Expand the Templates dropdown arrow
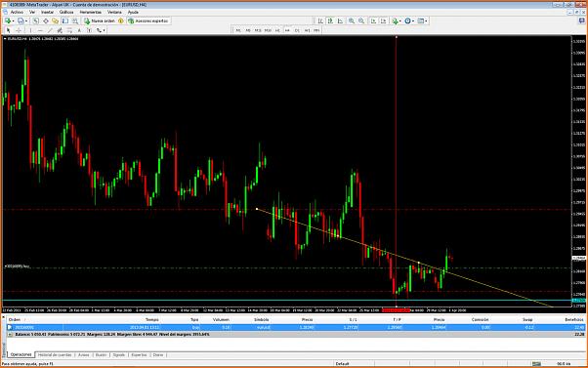588x368 pixels. pyautogui.click(x=426, y=21)
